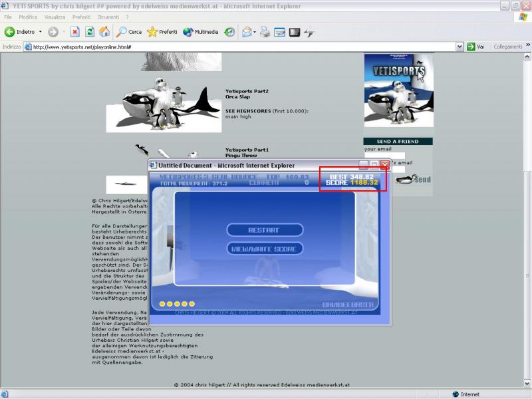The height and width of the screenshot is (399, 532).
Task: Print the page with printer icon
Action: [x=265, y=32]
